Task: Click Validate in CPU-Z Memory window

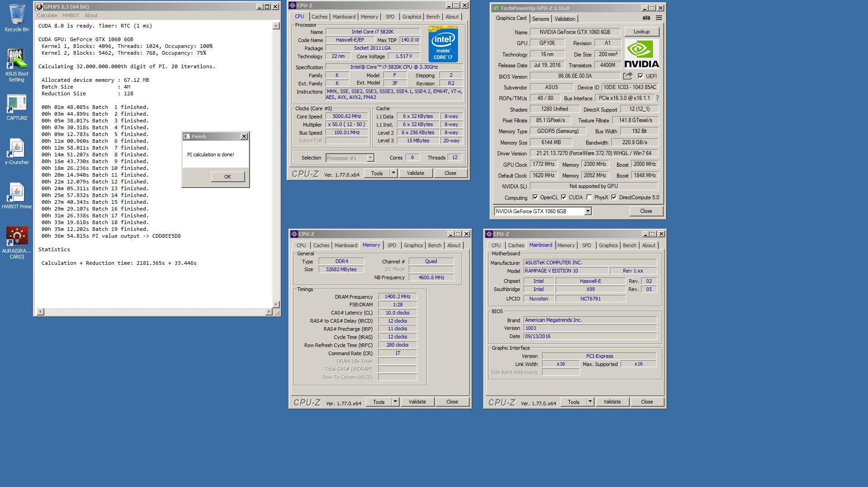Action: [x=417, y=402]
